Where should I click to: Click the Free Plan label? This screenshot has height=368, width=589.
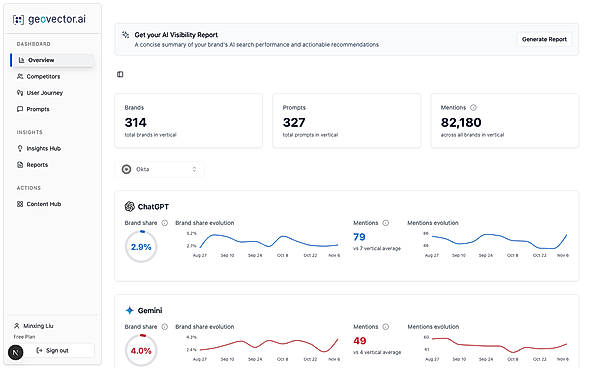click(24, 337)
